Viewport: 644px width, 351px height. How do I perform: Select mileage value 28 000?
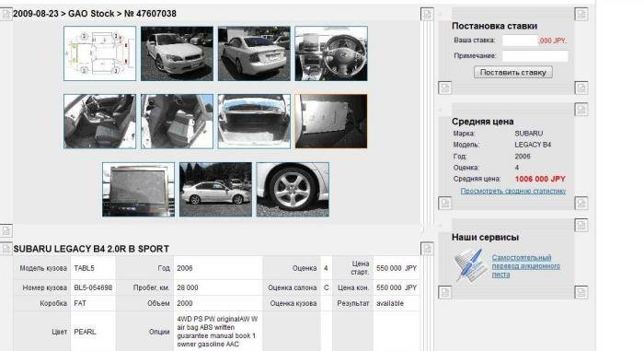[188, 287]
